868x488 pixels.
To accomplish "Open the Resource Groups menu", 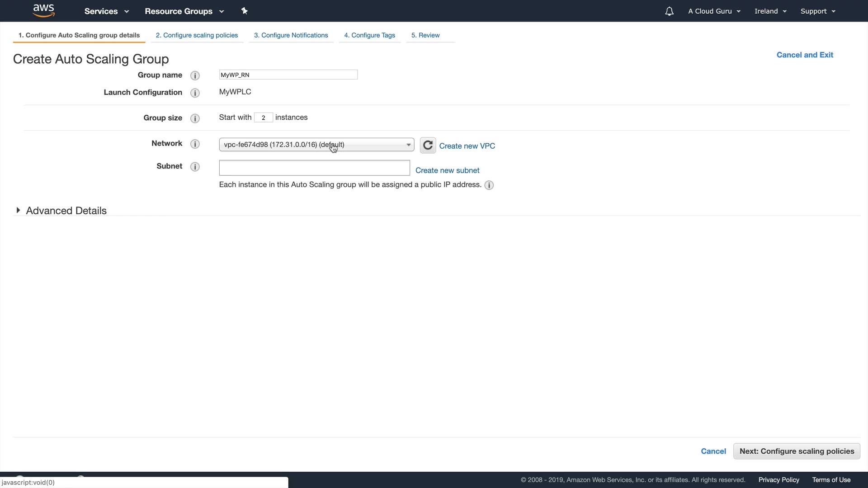I will [184, 11].
